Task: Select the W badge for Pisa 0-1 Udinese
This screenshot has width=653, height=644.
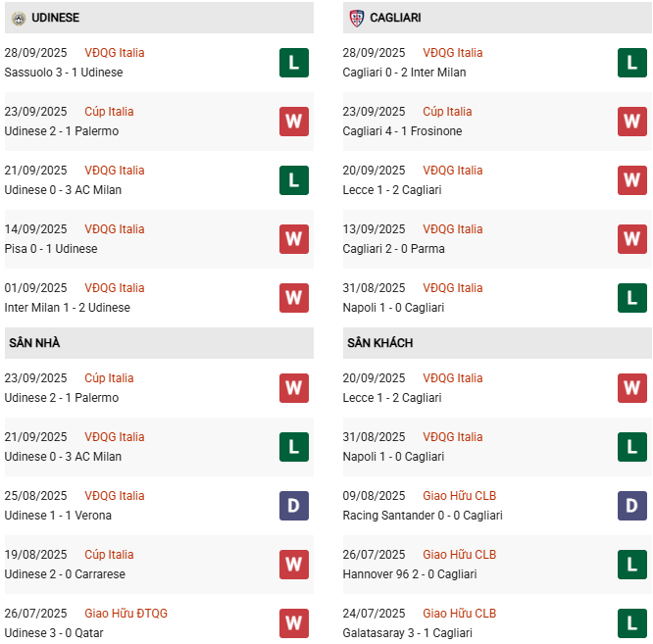Action: [293, 239]
